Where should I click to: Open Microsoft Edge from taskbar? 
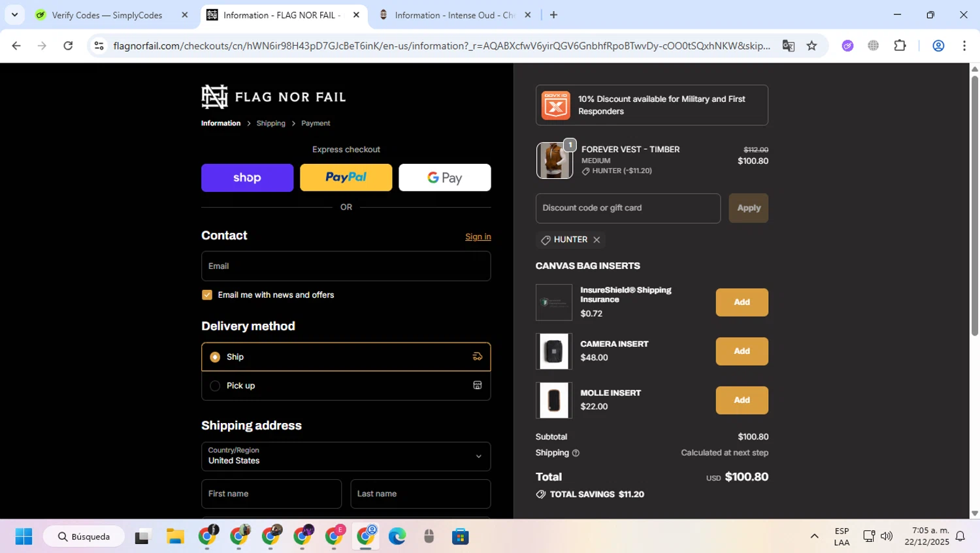tap(397, 537)
